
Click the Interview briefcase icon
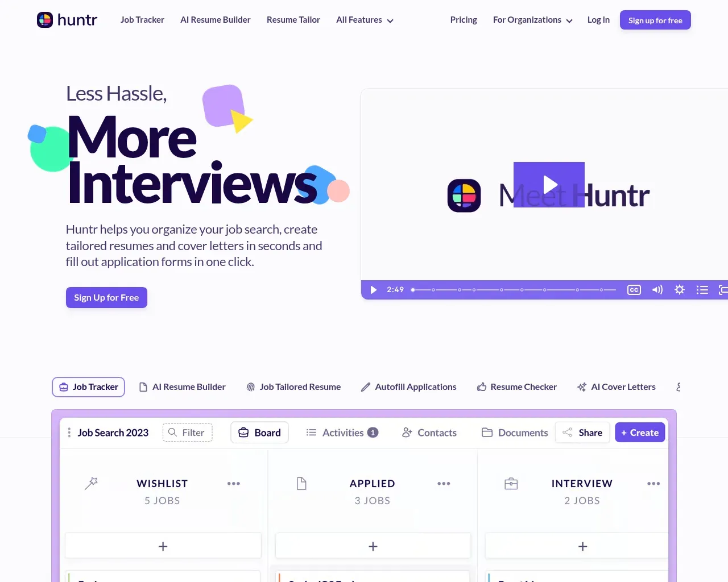click(511, 484)
